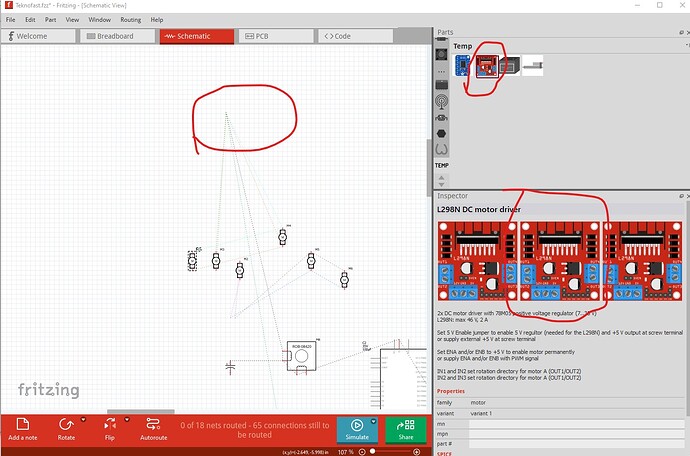
Task: Float the Parts panel
Action: tap(681, 32)
